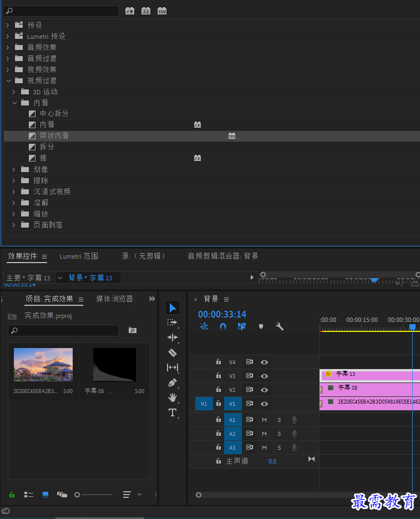
Task: Click the nest sequence toggle icon
Action: click(204, 327)
